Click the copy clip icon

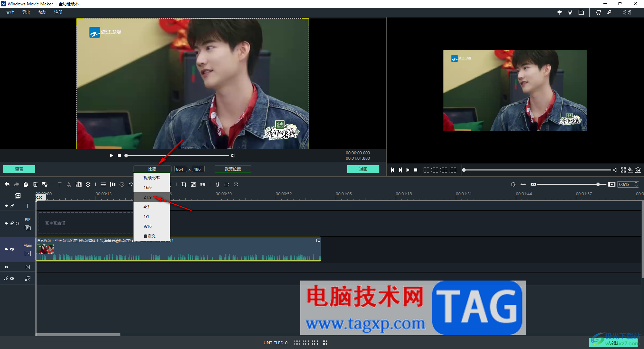tap(26, 184)
